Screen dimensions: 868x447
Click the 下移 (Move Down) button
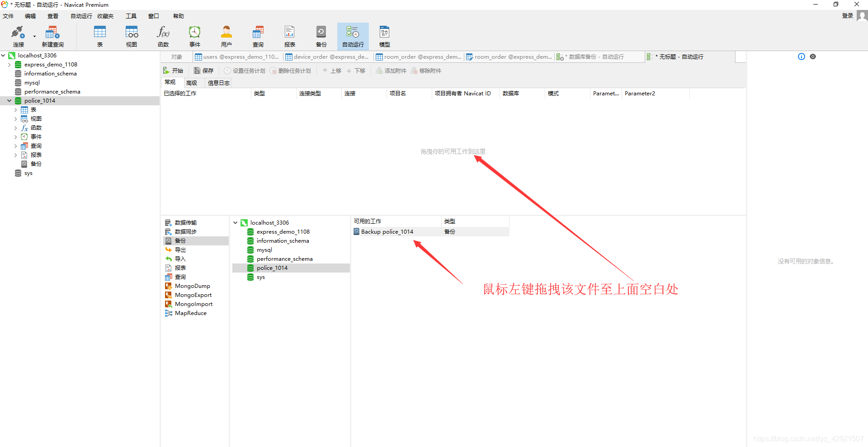tap(356, 71)
